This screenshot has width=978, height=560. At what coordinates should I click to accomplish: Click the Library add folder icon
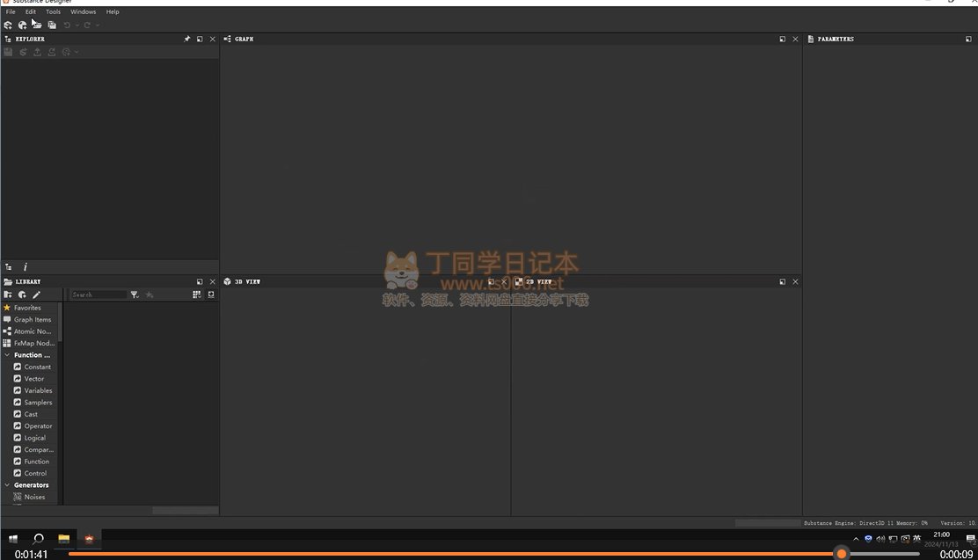pos(8,295)
